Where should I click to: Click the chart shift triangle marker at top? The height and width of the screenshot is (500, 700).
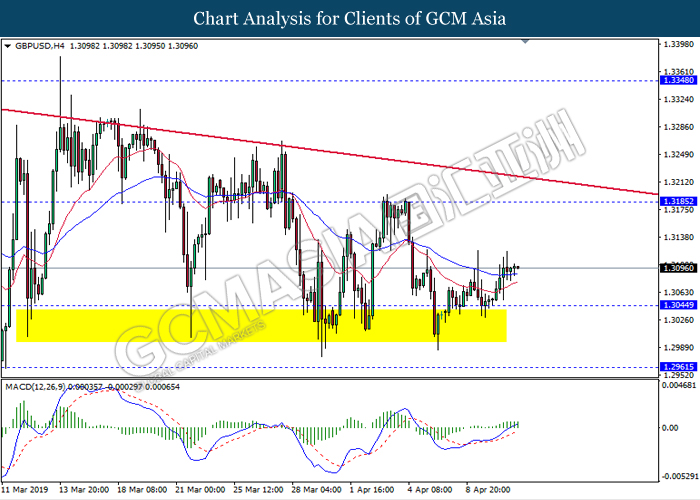tap(525, 41)
